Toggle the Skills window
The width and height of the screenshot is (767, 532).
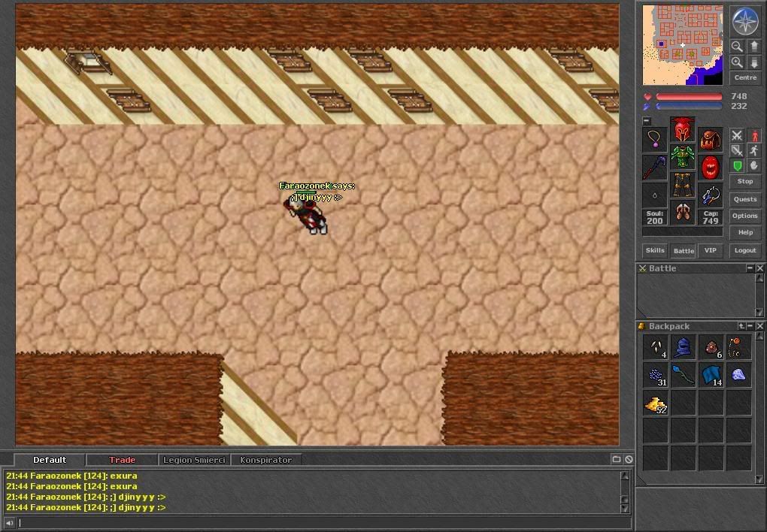coord(654,250)
